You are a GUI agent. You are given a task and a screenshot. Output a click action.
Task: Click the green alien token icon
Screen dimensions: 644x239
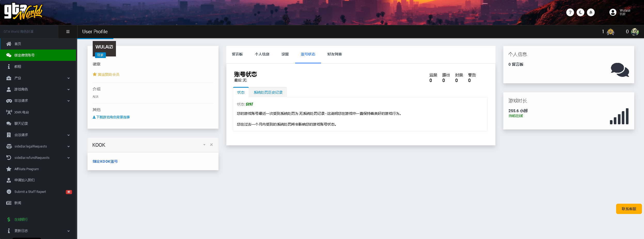point(635,32)
